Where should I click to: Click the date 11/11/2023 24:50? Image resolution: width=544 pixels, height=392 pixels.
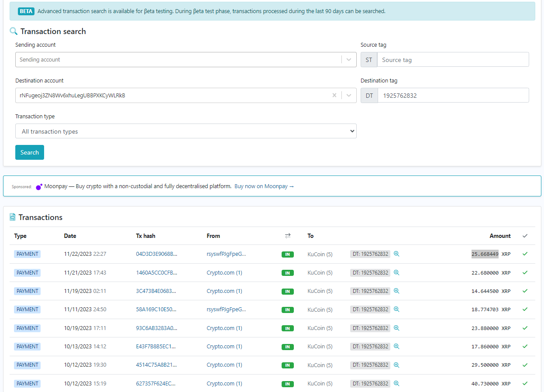(x=85, y=309)
